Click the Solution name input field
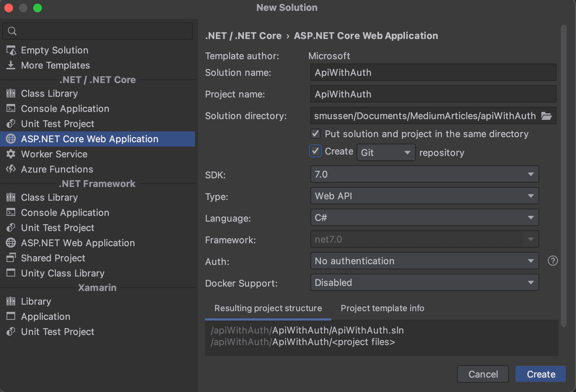This screenshot has width=576, height=392. [433, 73]
